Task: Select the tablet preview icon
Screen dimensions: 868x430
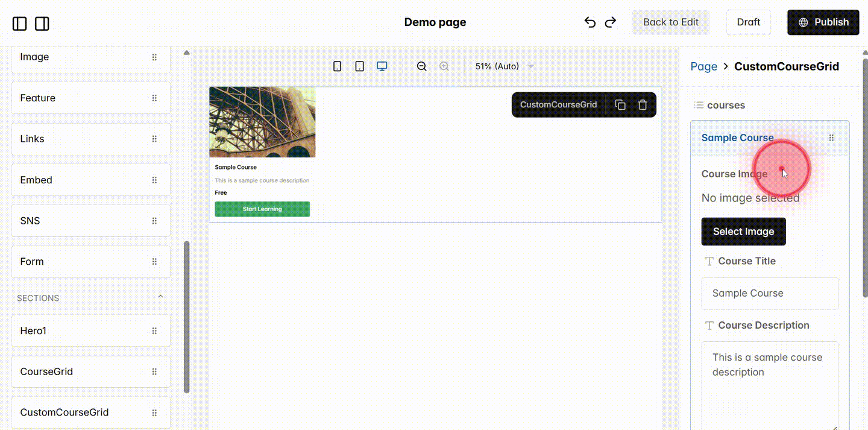Action: [359, 66]
